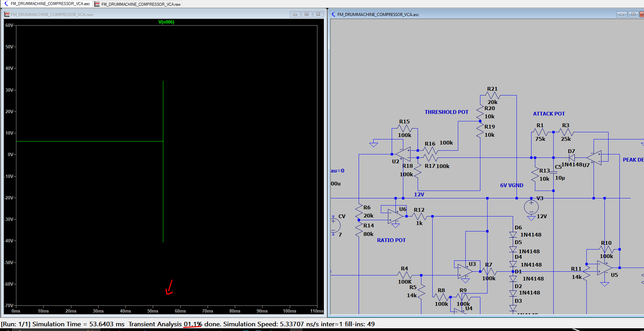Click diode D6 symbol

pos(513,235)
